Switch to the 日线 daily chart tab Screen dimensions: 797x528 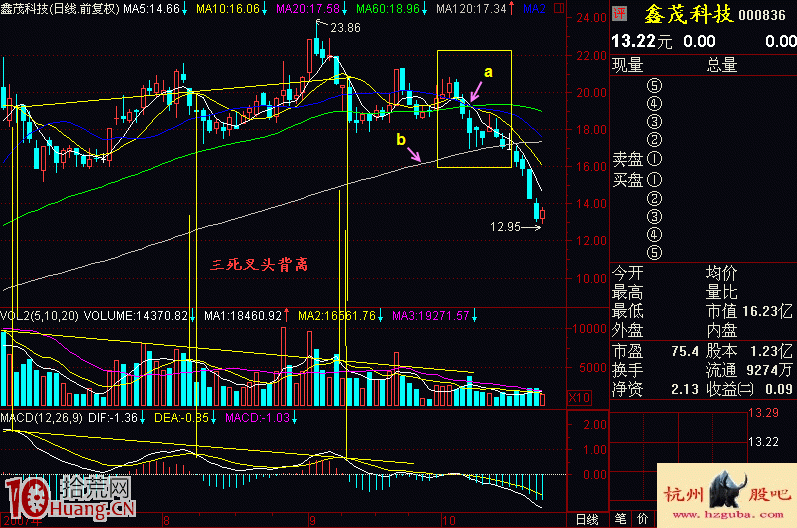point(587,519)
